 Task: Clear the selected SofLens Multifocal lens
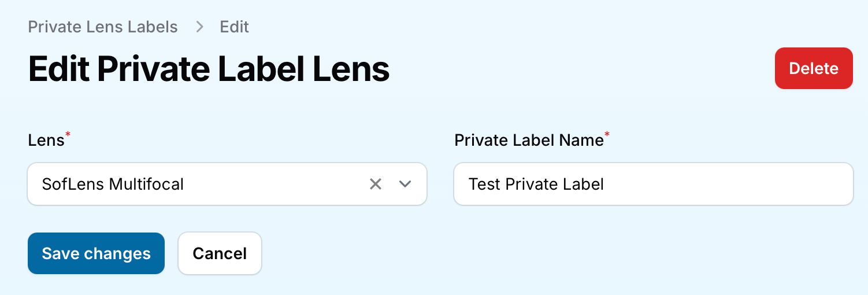376,184
